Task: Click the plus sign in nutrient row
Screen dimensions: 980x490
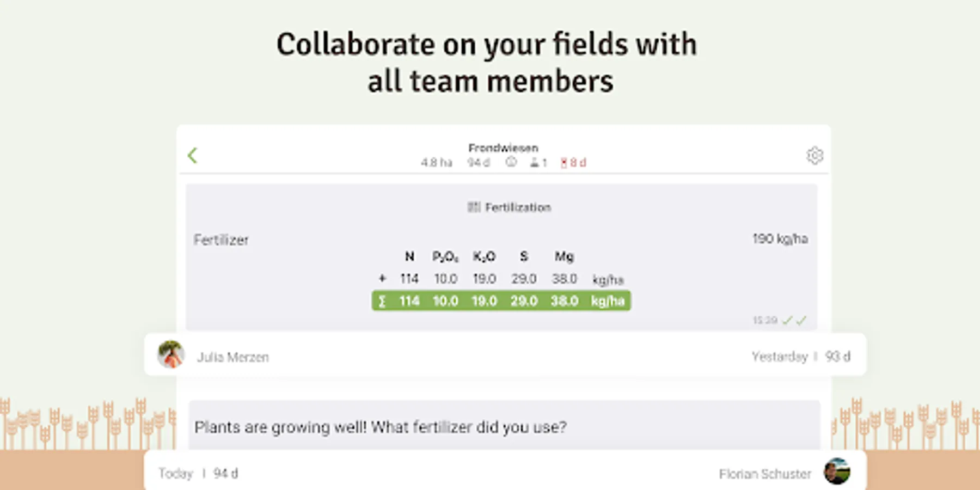Action: pos(382,279)
